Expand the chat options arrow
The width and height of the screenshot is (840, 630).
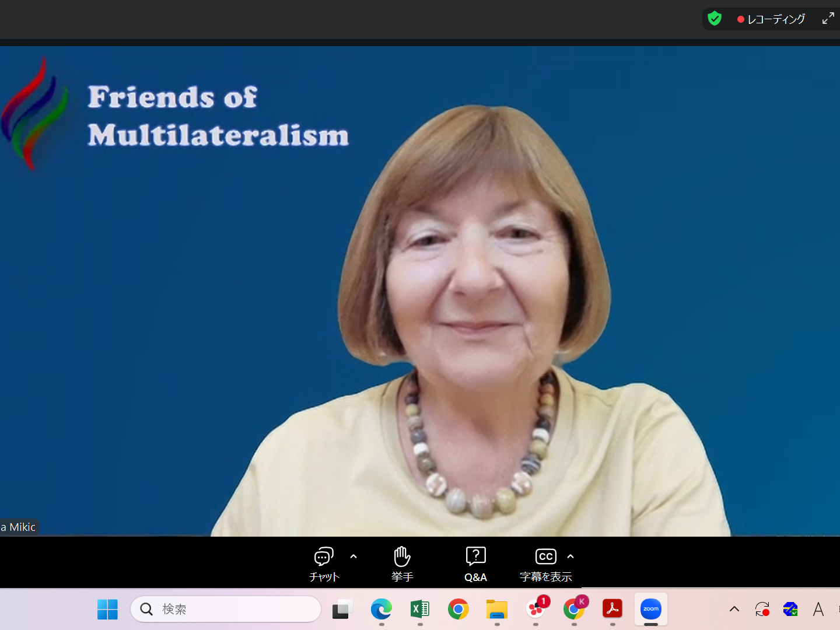[353, 556]
